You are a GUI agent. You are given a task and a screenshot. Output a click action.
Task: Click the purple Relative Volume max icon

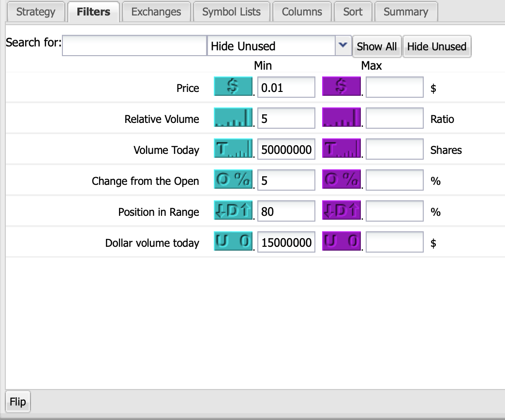tap(341, 119)
